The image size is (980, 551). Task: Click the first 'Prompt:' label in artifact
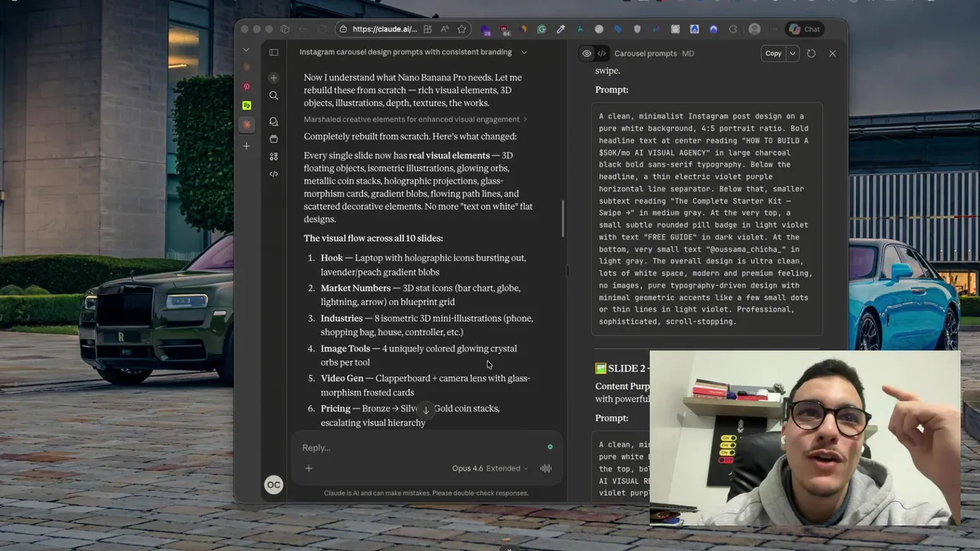point(612,90)
